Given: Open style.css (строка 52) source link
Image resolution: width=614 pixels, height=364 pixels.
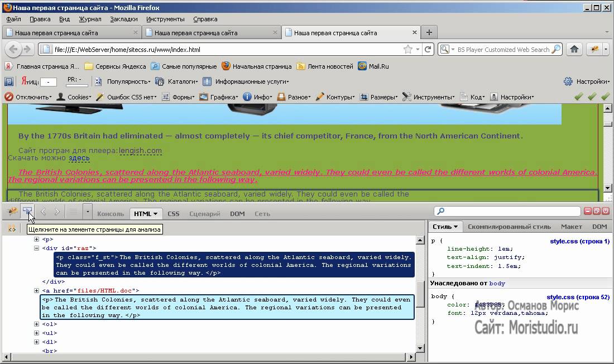Looking at the screenshot, I should tap(578, 298).
